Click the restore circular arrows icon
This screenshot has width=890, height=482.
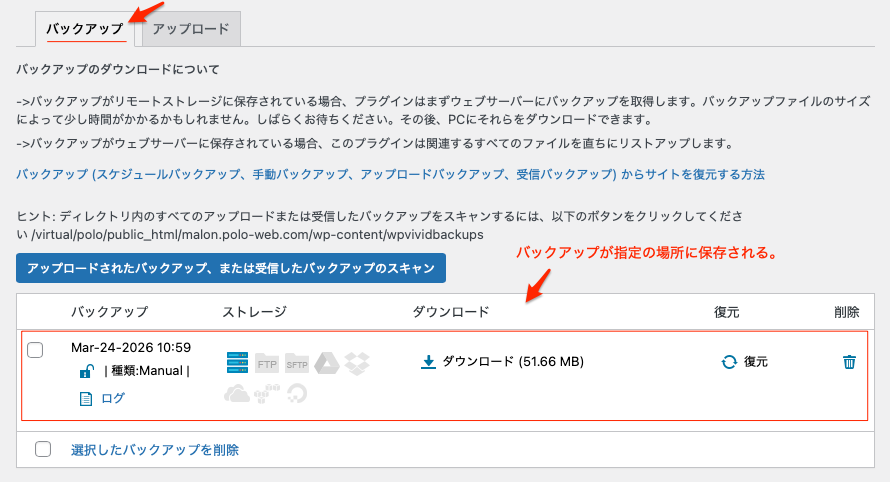tap(729, 362)
